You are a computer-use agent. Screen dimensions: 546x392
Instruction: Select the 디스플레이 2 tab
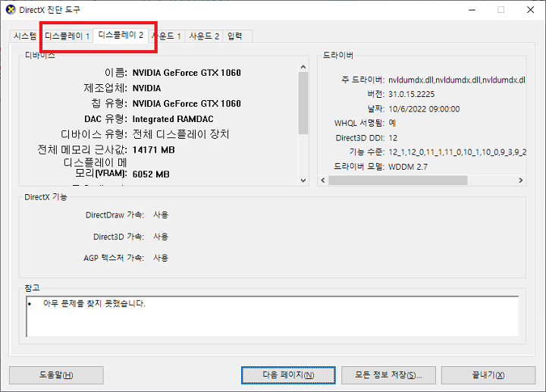point(121,35)
